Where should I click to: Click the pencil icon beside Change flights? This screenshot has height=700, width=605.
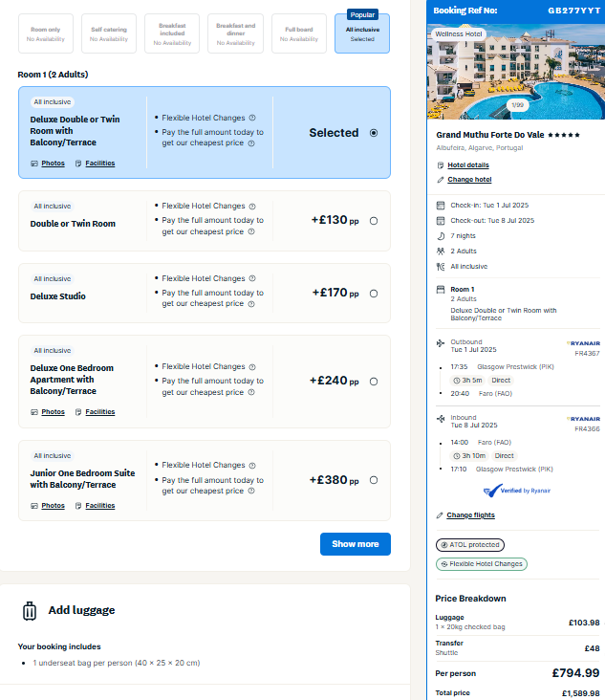(x=440, y=515)
